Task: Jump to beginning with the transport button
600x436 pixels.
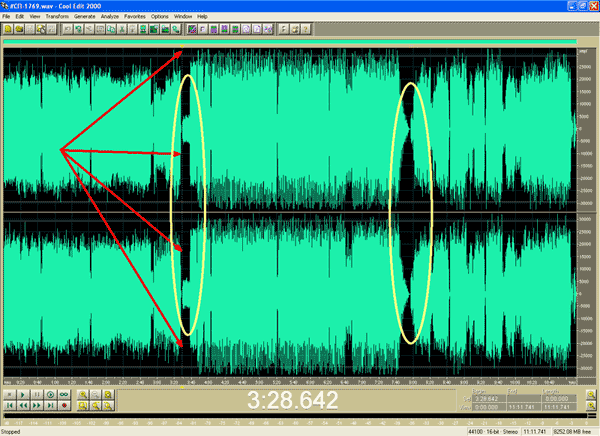Action: [x=10, y=407]
